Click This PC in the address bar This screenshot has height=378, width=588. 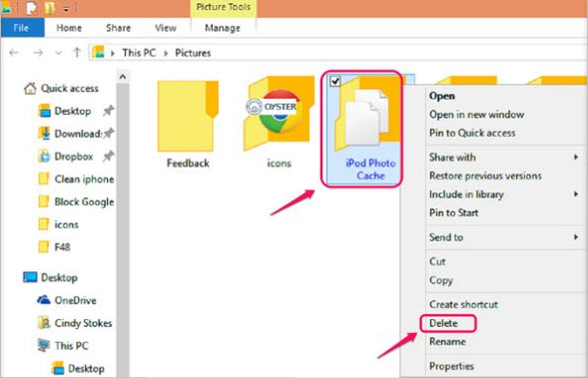pyautogui.click(x=139, y=53)
